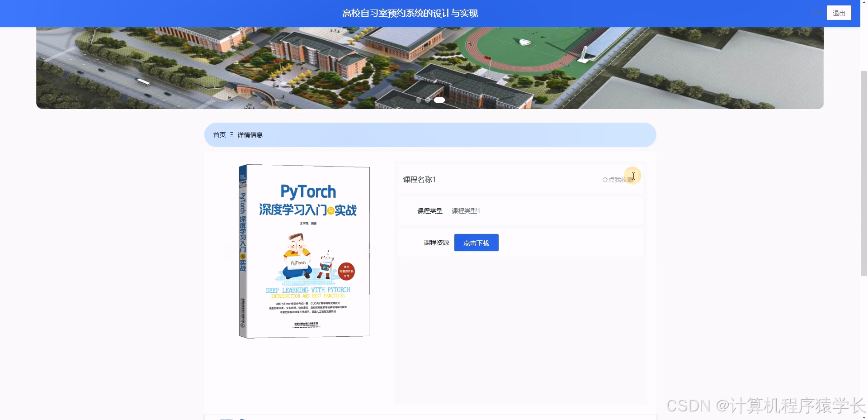Click the PyTorch book cover image
Image resolution: width=868 pixels, height=420 pixels.
[x=304, y=250]
